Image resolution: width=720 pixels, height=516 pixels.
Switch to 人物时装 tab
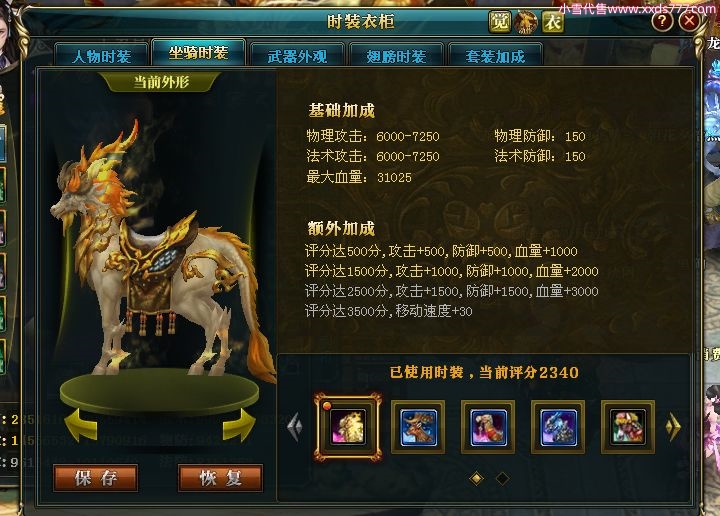tap(101, 56)
